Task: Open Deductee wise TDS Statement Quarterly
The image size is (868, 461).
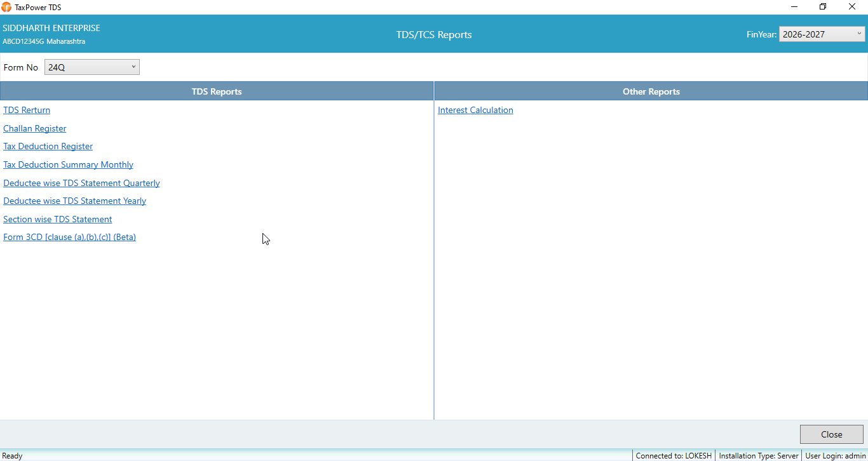Action: 81,183
